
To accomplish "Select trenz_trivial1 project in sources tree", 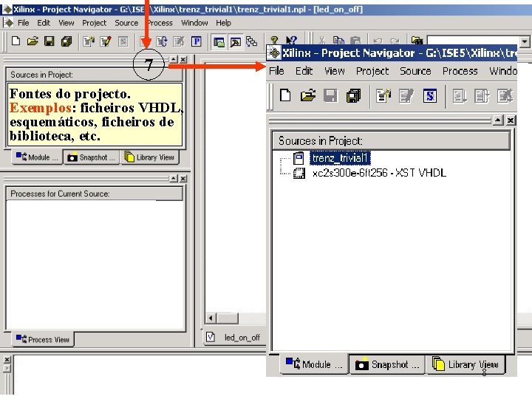I will coord(340,158).
